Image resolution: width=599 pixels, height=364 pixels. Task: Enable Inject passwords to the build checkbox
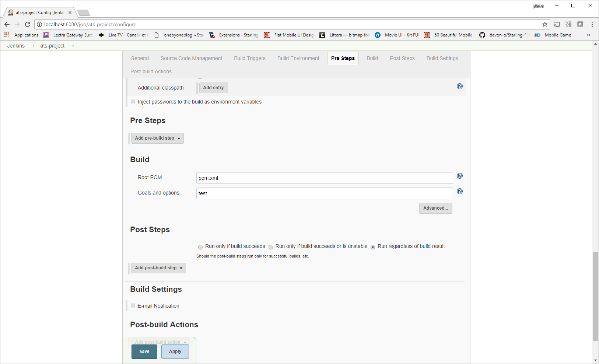133,101
